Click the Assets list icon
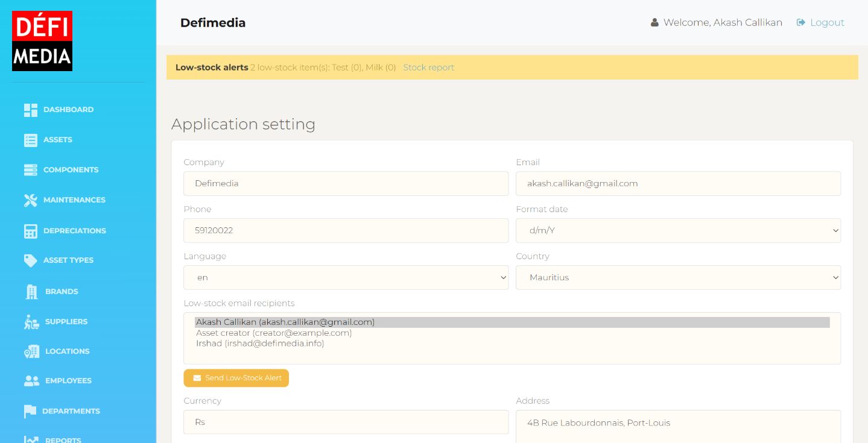The height and width of the screenshot is (443, 868). (x=31, y=140)
